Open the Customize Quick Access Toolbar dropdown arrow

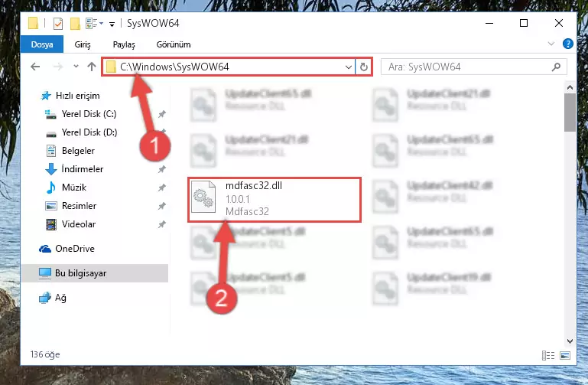(112, 24)
